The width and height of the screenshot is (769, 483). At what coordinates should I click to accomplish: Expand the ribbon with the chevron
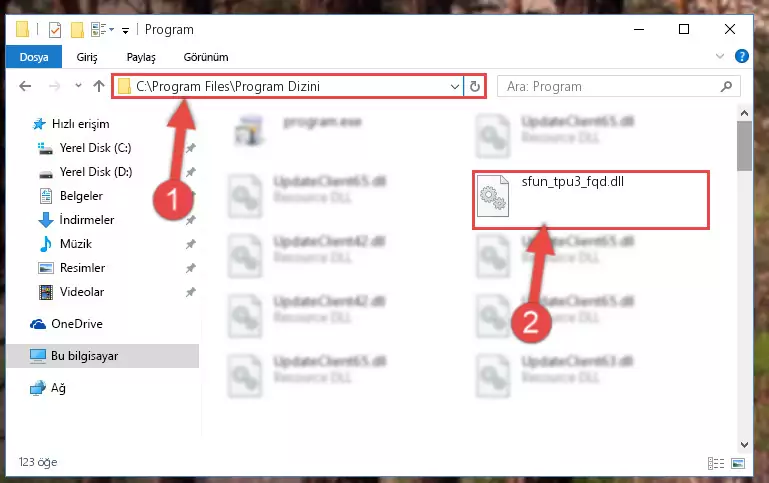[x=719, y=56]
